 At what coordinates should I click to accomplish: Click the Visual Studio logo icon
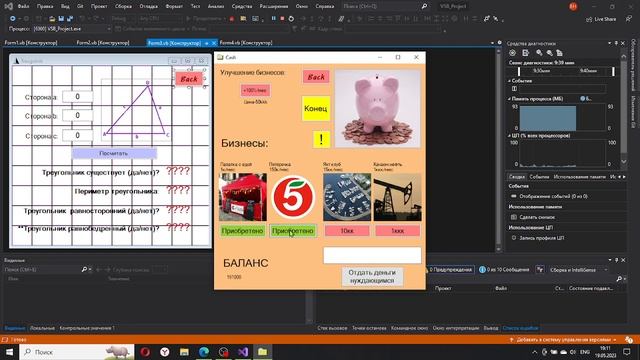point(8,6)
